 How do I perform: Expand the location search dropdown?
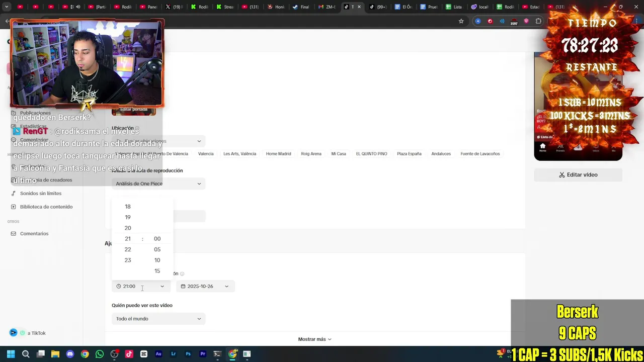click(x=158, y=141)
